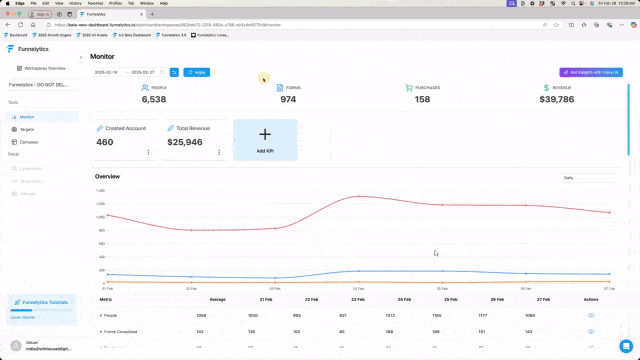640x360 pixels.
Task: Click the Total Revenue link icon
Action: point(171,128)
